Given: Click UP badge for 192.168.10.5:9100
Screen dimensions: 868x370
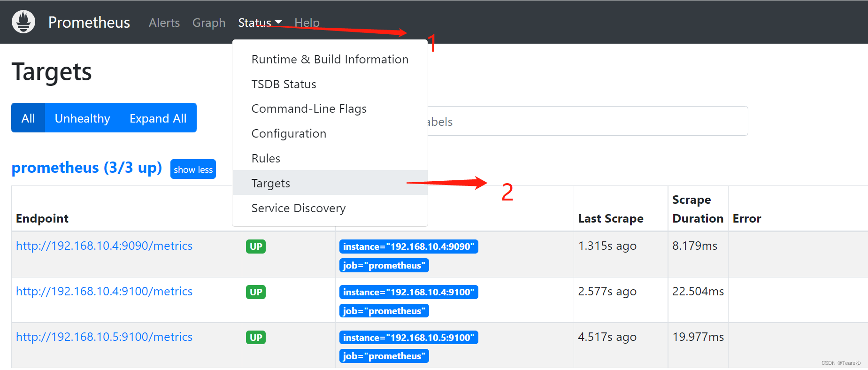Looking at the screenshot, I should tap(256, 338).
